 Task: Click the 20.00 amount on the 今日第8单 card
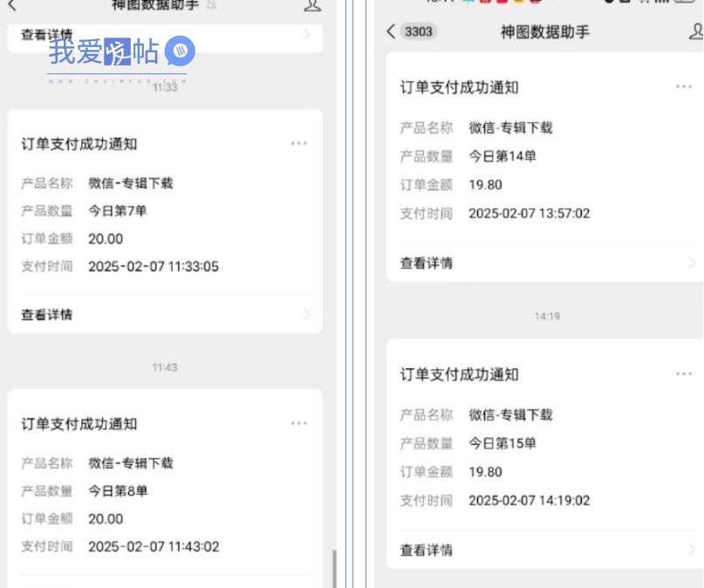tap(106, 519)
